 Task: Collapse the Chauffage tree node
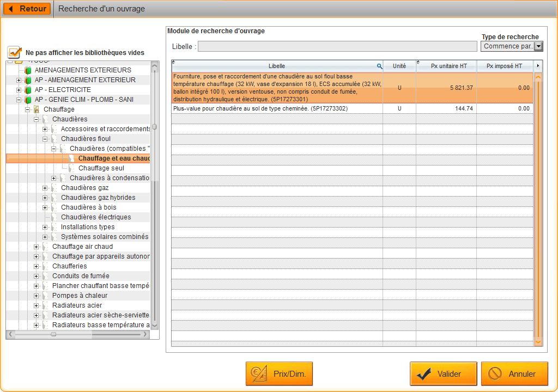[x=27, y=109]
